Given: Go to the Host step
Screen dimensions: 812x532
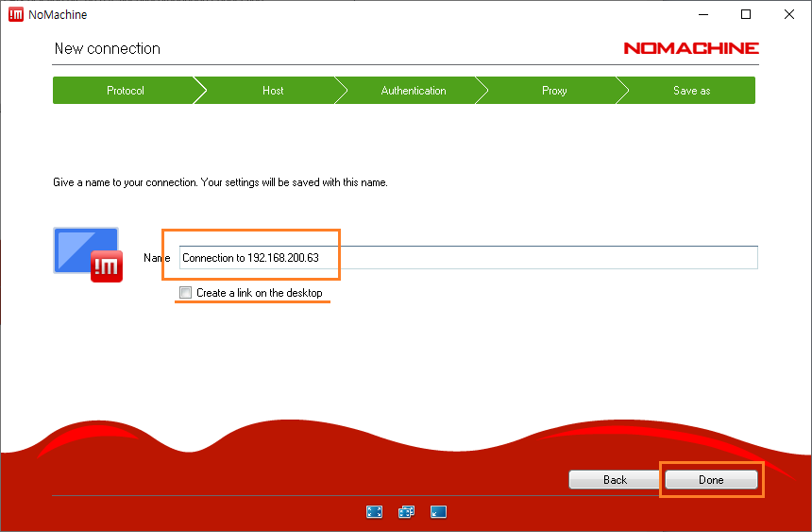Looking at the screenshot, I should (x=273, y=90).
